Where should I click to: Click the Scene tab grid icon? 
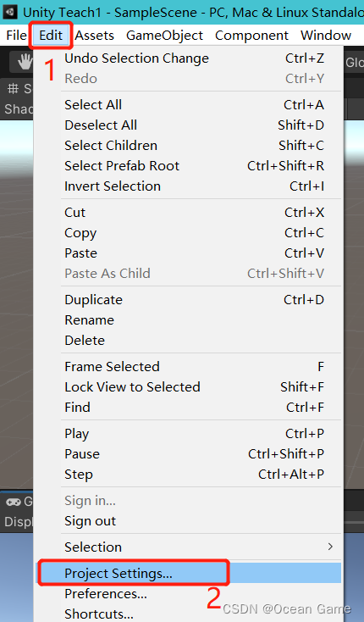point(13,88)
